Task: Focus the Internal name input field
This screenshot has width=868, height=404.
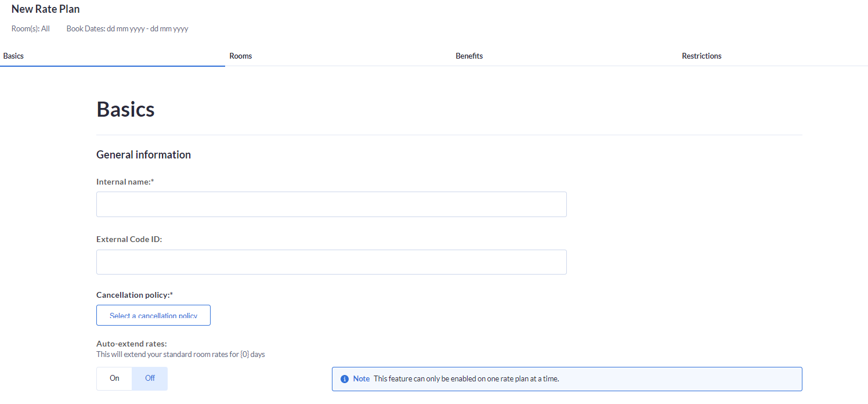Action: point(331,204)
